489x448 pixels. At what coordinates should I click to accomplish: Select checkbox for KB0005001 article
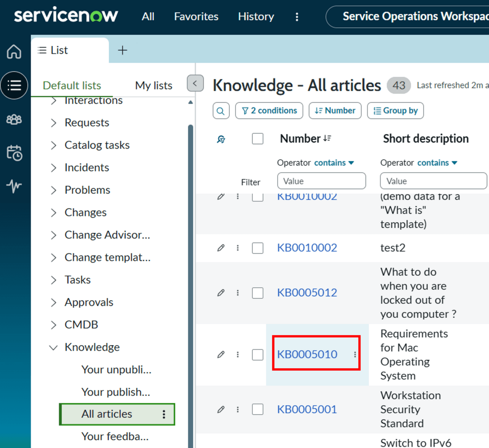pyautogui.click(x=257, y=409)
